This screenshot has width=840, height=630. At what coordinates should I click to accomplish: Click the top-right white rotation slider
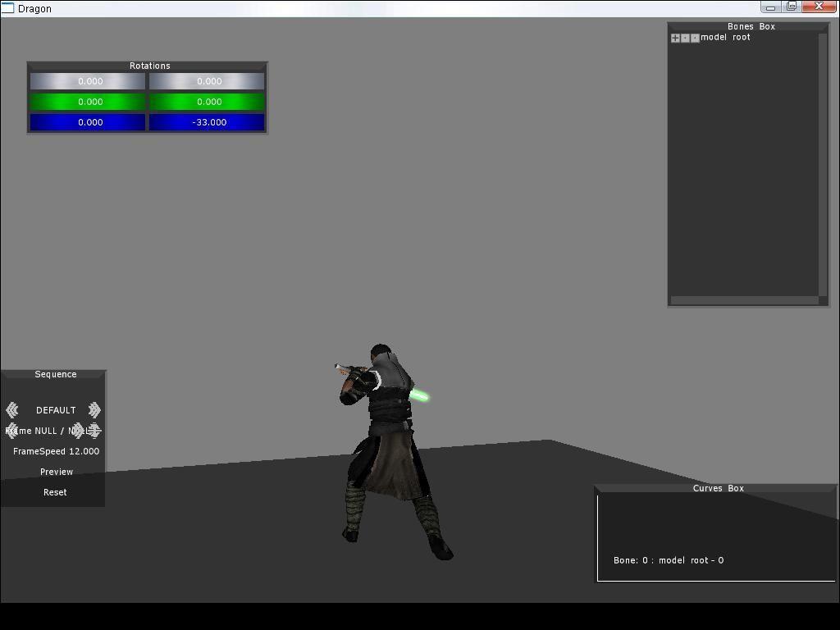(207, 81)
